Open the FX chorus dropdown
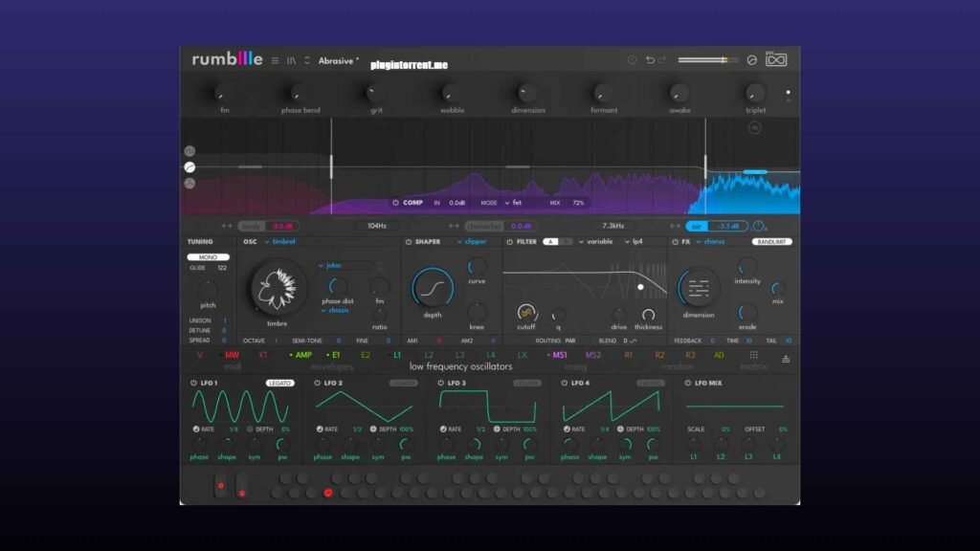 (x=711, y=242)
